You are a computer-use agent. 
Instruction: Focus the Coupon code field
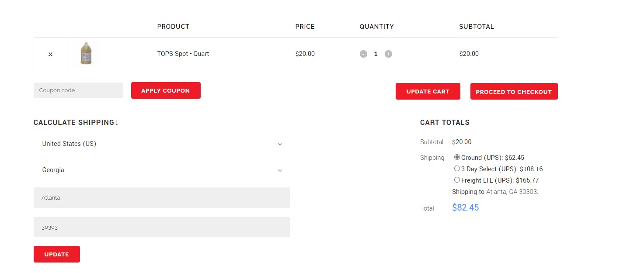[78, 90]
